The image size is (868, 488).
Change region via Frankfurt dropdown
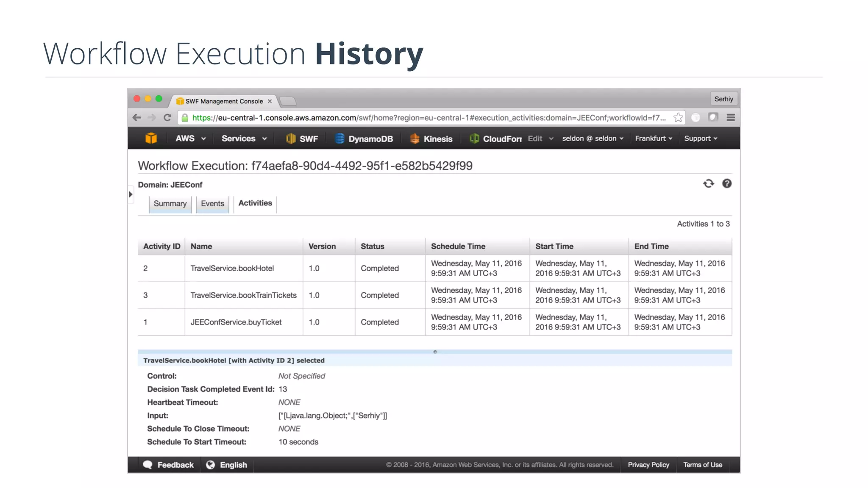point(654,139)
